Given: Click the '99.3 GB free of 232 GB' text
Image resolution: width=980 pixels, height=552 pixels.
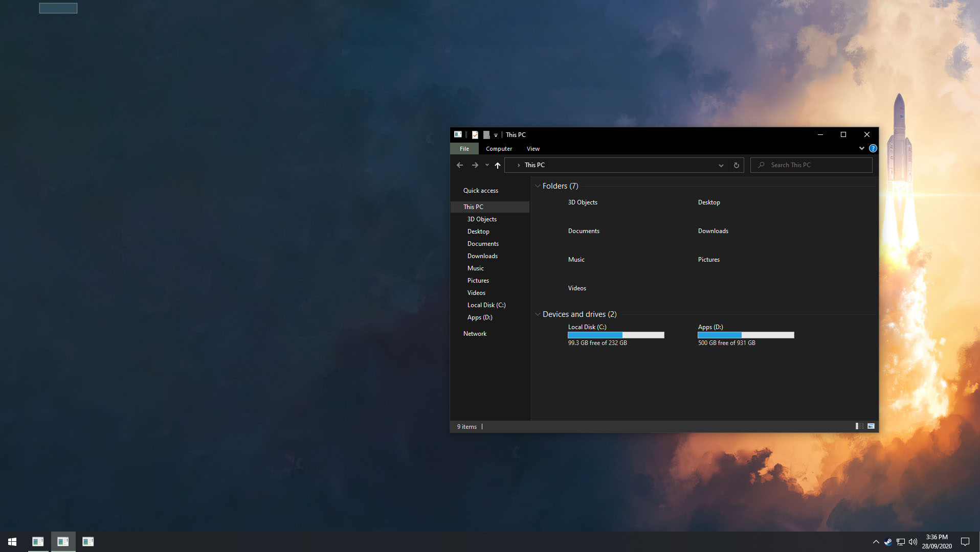Looking at the screenshot, I should coord(597,343).
